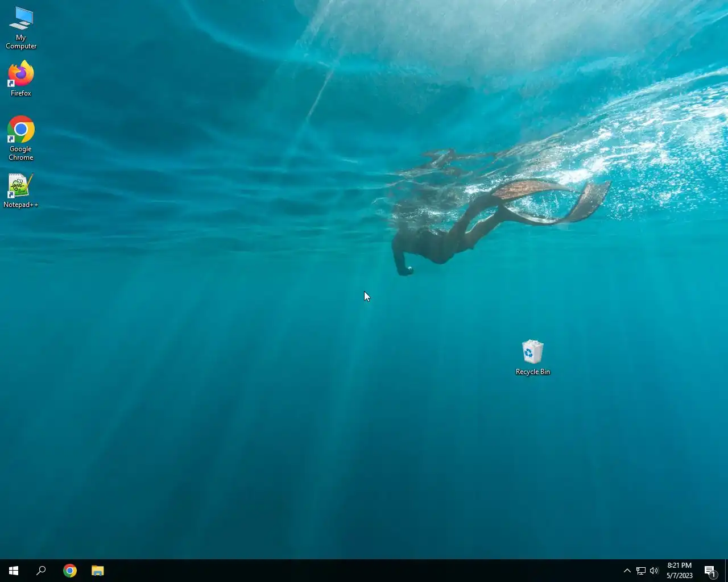
Task: Click Show desktop strip at taskbar edge
Action: pyautogui.click(x=726, y=571)
